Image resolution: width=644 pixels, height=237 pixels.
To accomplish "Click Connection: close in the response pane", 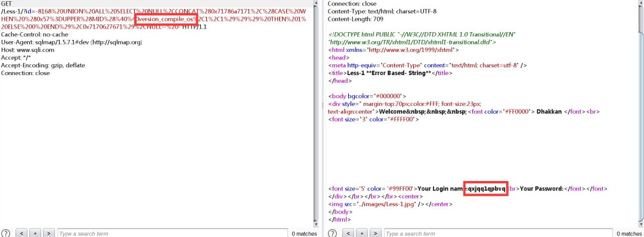I will pyautogui.click(x=352, y=4).
